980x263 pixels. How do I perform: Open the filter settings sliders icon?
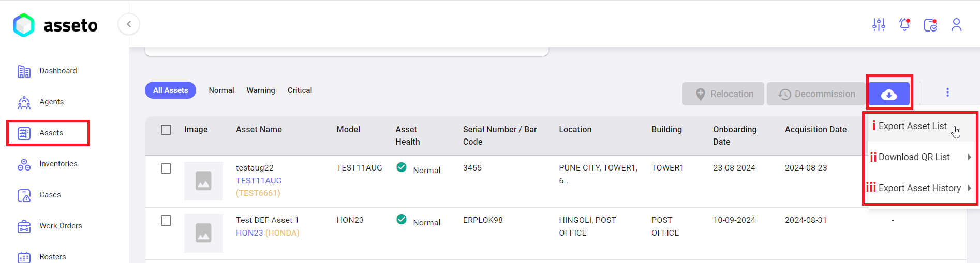[879, 24]
